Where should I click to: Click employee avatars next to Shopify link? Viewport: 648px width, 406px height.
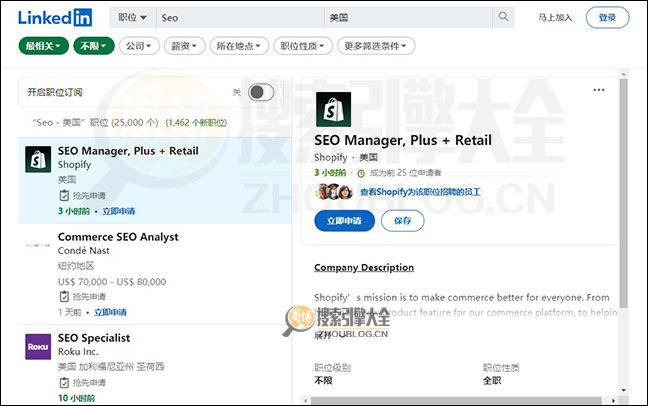[334, 192]
